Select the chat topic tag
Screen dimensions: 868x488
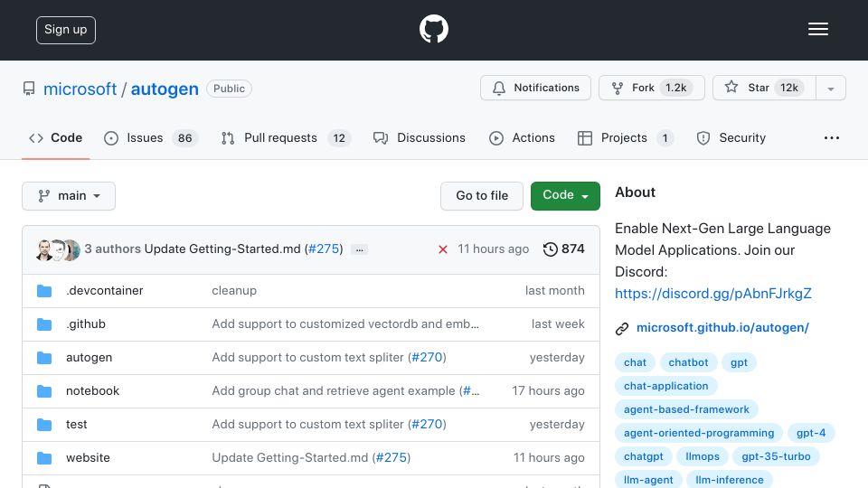pos(635,362)
